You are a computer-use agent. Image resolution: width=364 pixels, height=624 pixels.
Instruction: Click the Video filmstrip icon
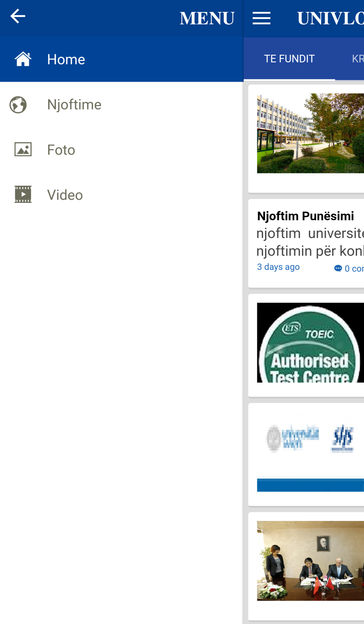click(x=23, y=194)
